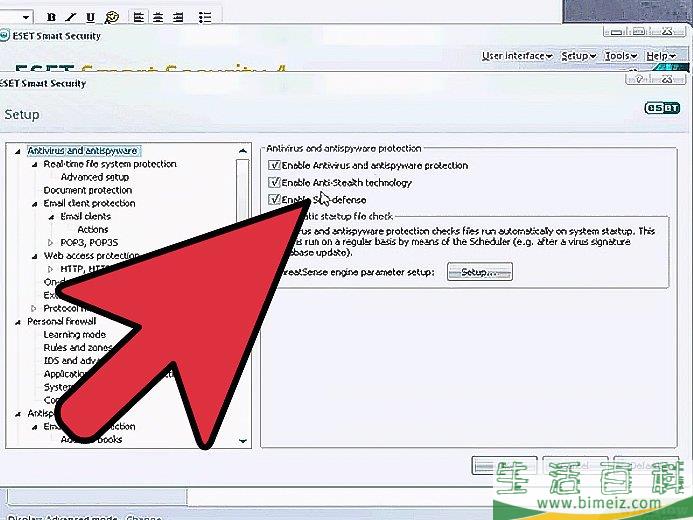Toggle Enable Anti-Stealth technology checkbox
Viewport: 693px width, 520px height.
pyautogui.click(x=274, y=182)
